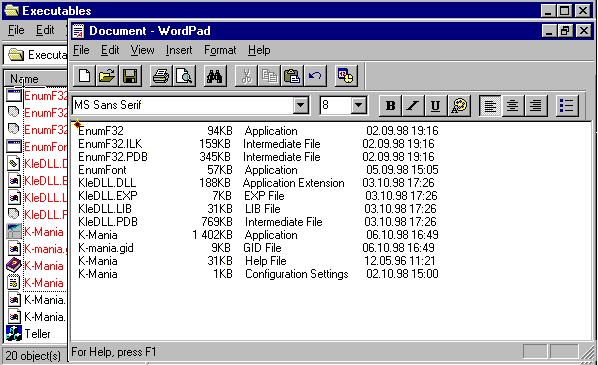Click 'Application Extension' text
Screen dimensions: 598x365
294,183
